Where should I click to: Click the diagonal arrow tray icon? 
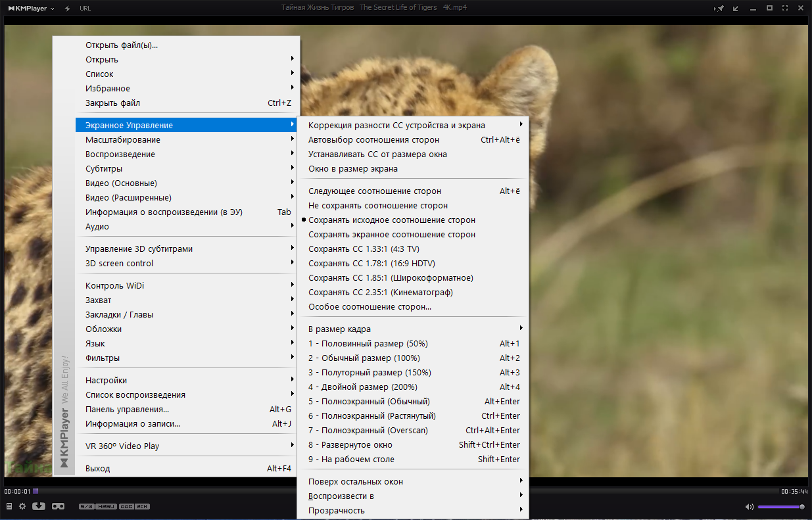[736, 9]
